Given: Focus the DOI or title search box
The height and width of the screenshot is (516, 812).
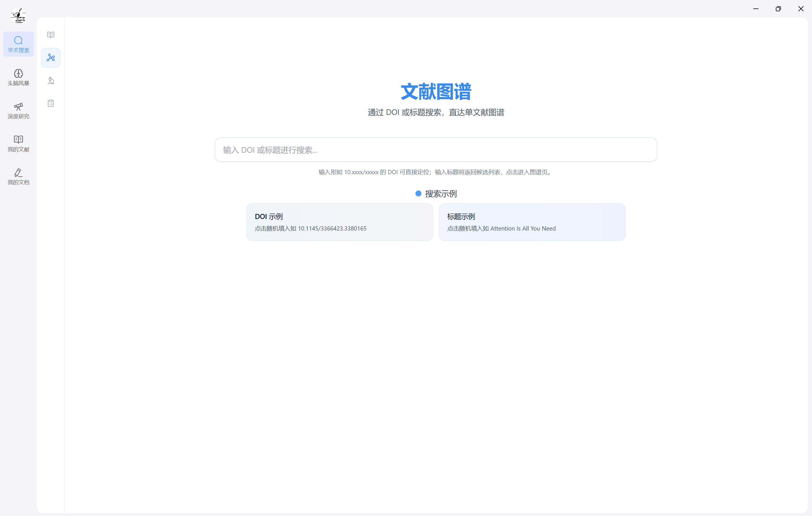Looking at the screenshot, I should pyautogui.click(x=436, y=150).
